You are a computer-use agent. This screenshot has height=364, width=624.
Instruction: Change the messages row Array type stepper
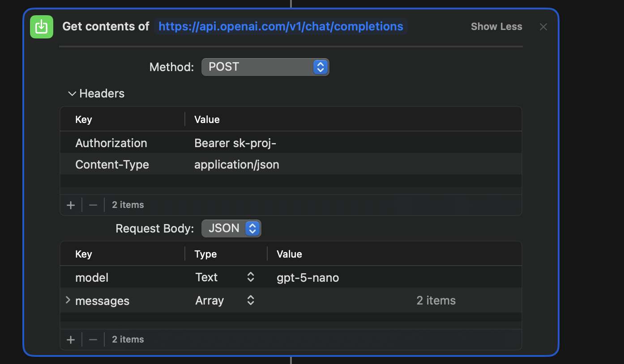click(x=251, y=301)
